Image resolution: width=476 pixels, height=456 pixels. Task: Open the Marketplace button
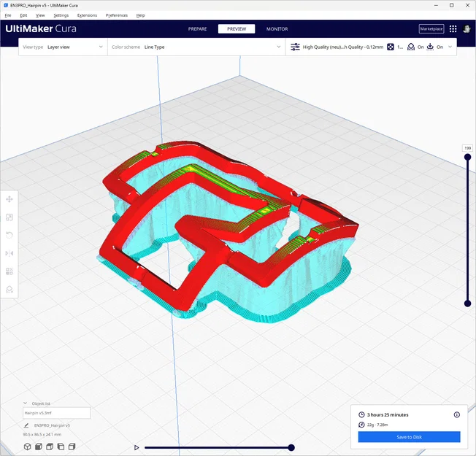click(431, 29)
